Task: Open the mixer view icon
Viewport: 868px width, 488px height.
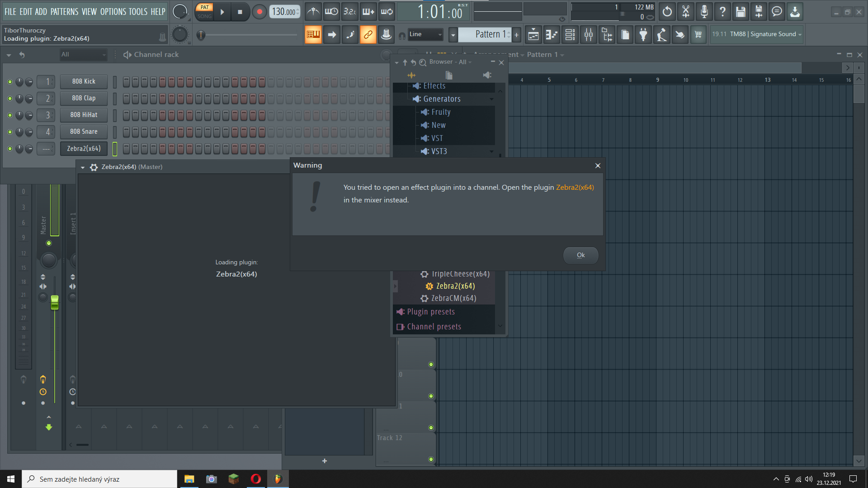Action: coord(589,34)
